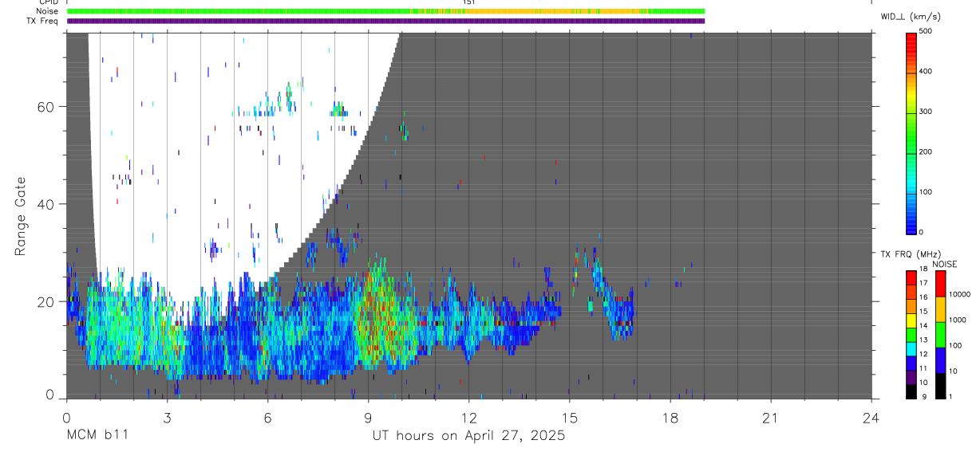This screenshot has width=980, height=452.
Task: Click the x-axis tick label '9'
Action: 368,418
